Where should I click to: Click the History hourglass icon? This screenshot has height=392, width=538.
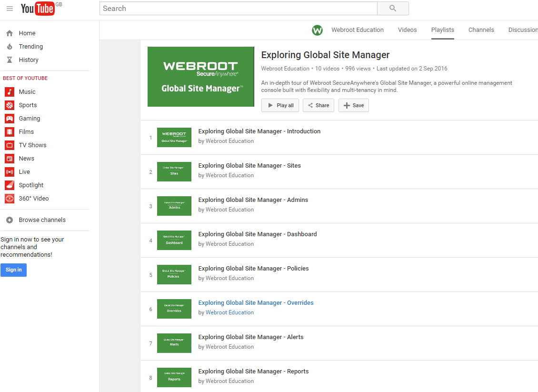[10, 60]
